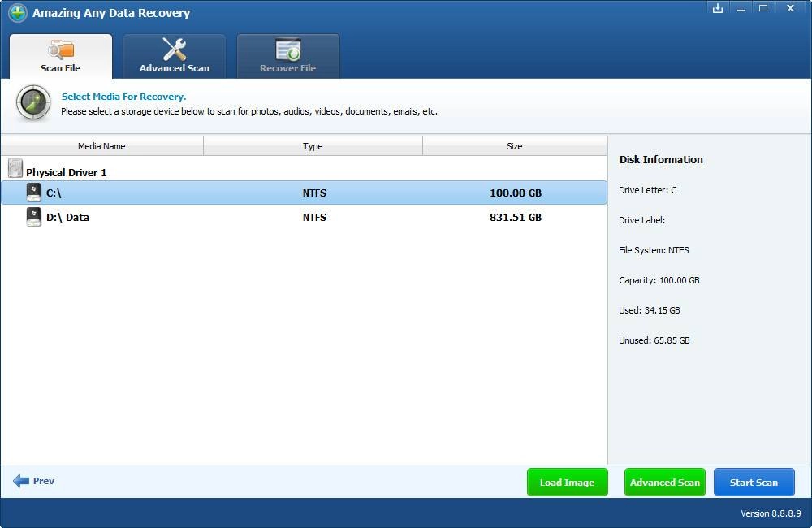Screen dimensions: 812x528
Task: Minimize the Amazing Any Data Recovery window
Action: 741,9
